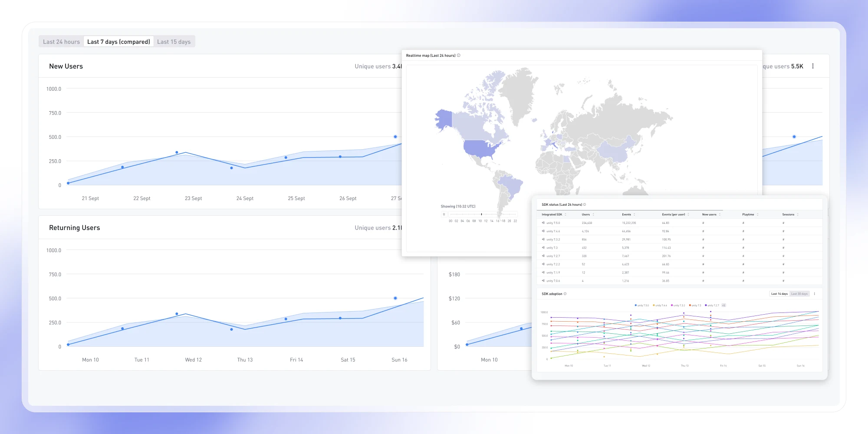Click the 201.76 events per user value
This screenshot has height=434, width=868.
click(x=666, y=256)
